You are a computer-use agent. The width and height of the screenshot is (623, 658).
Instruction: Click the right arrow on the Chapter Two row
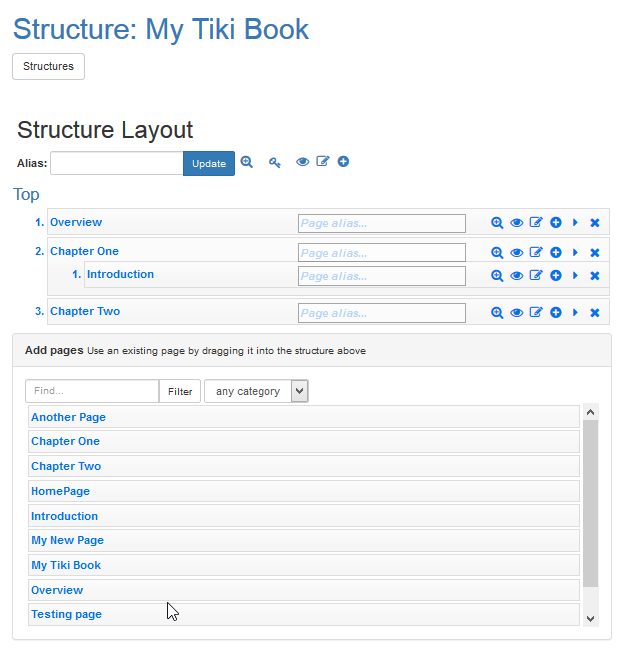[x=575, y=313]
